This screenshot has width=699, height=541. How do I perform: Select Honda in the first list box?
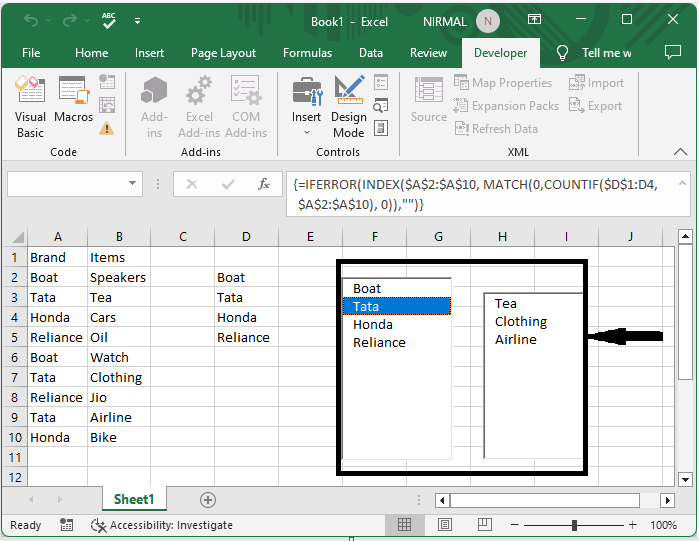pyautogui.click(x=373, y=324)
